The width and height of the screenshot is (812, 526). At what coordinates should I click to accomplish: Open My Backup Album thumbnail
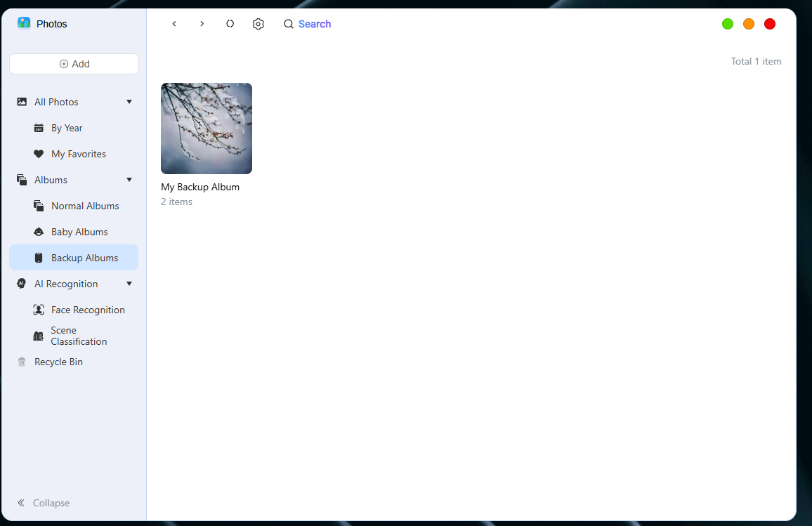207,129
